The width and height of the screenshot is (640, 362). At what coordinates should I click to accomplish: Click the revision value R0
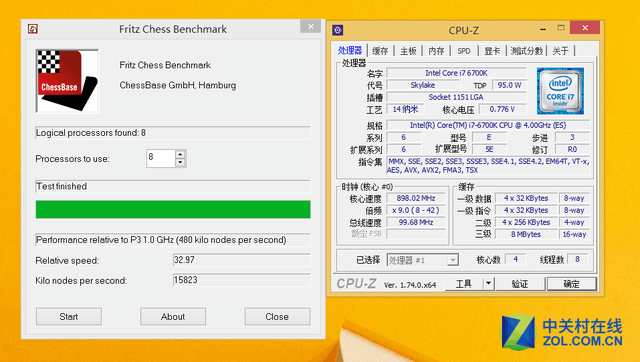pyautogui.click(x=572, y=149)
